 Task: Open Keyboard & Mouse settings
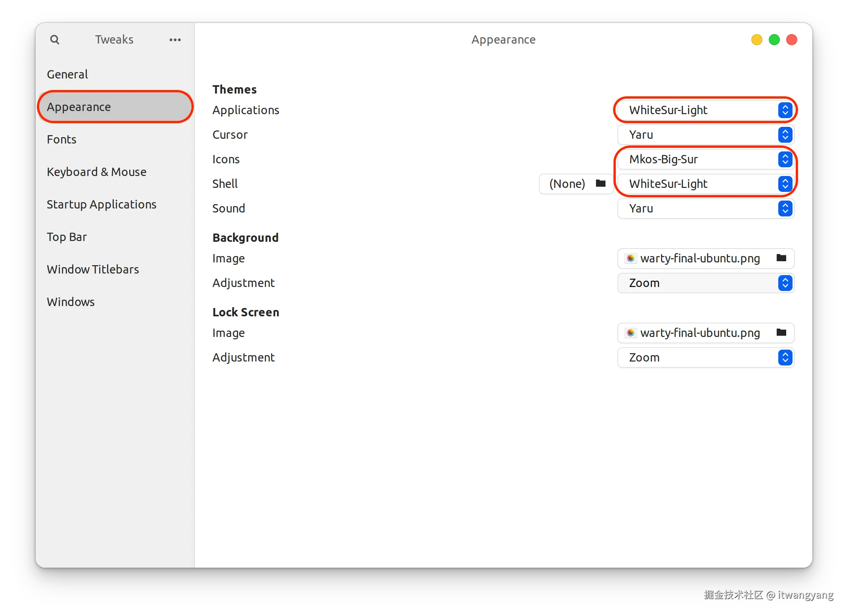pyautogui.click(x=96, y=172)
